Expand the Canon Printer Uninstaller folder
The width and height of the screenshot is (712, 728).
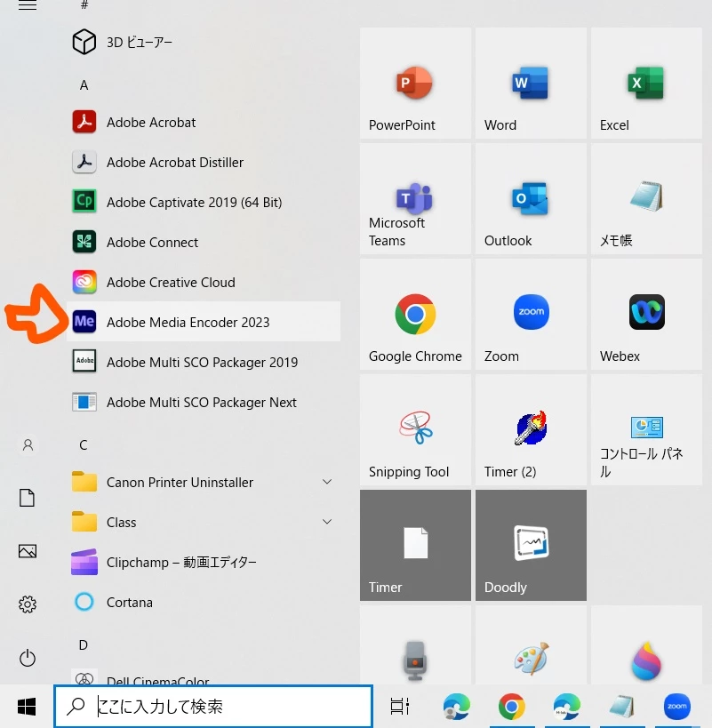pos(327,482)
